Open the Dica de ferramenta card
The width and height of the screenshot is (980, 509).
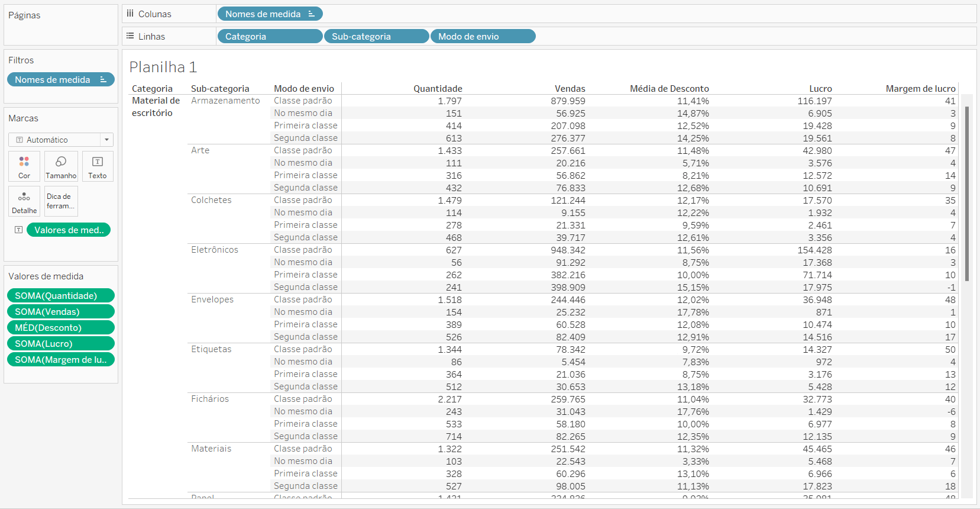[61, 201]
